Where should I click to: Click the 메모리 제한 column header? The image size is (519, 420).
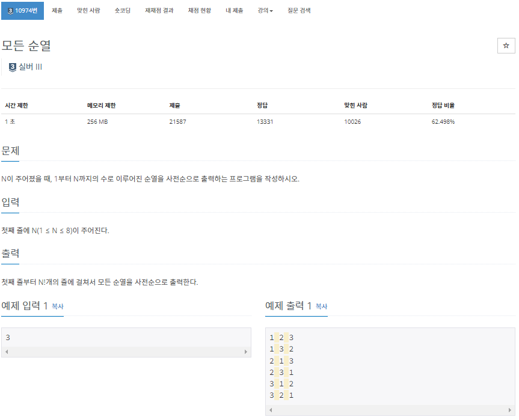pos(101,106)
